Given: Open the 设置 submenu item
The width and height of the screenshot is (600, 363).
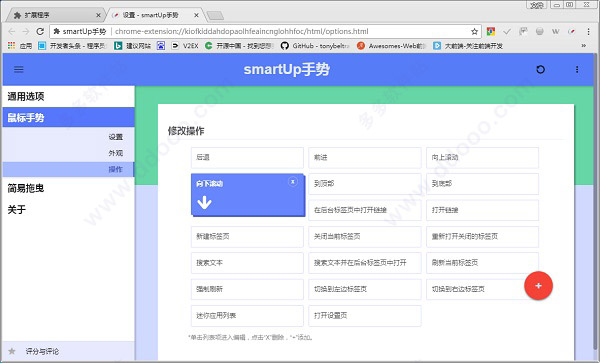Looking at the screenshot, I should tap(68, 137).
